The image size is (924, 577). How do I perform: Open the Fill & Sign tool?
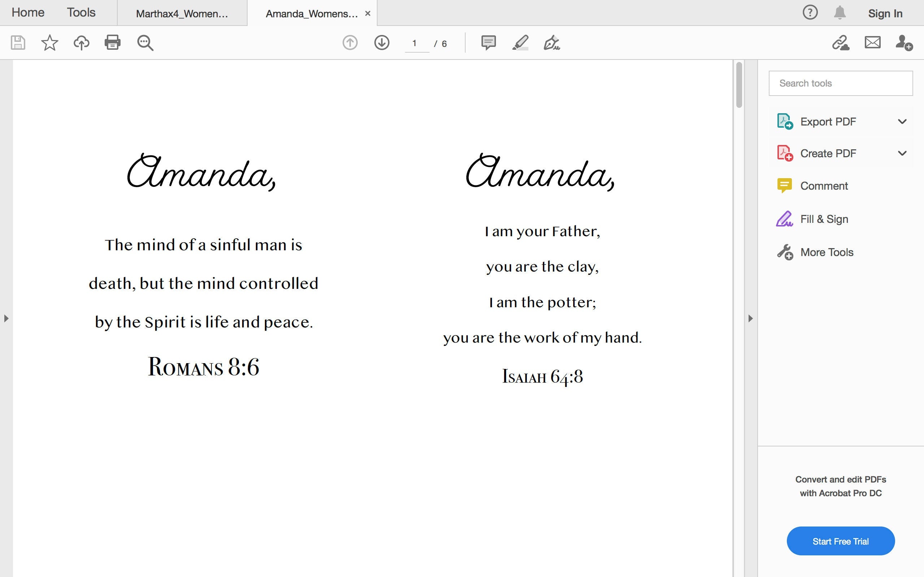824,219
